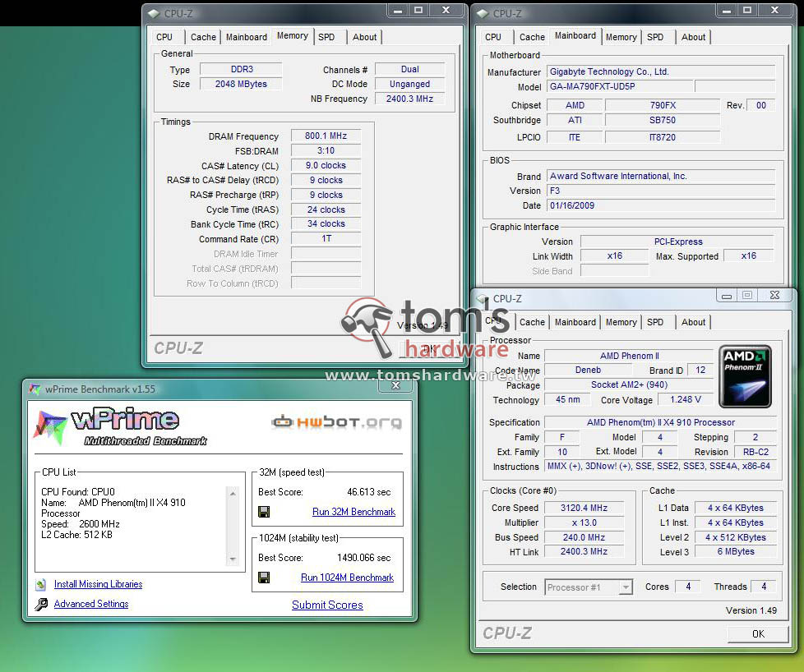Click the Install Missing Libraries icon
804x672 pixels.
pyautogui.click(x=41, y=584)
